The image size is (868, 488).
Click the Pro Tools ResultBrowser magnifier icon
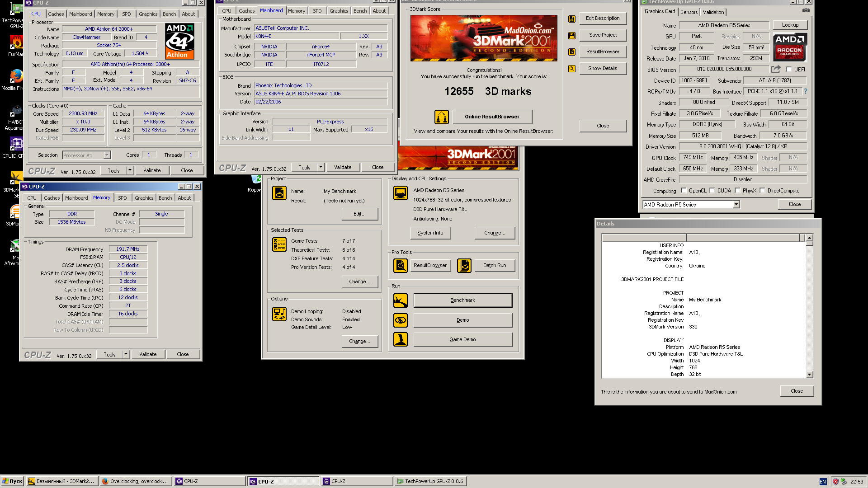(400, 266)
